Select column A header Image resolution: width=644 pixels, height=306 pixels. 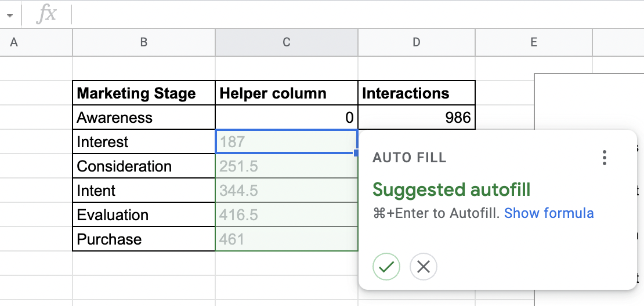pos(14,42)
